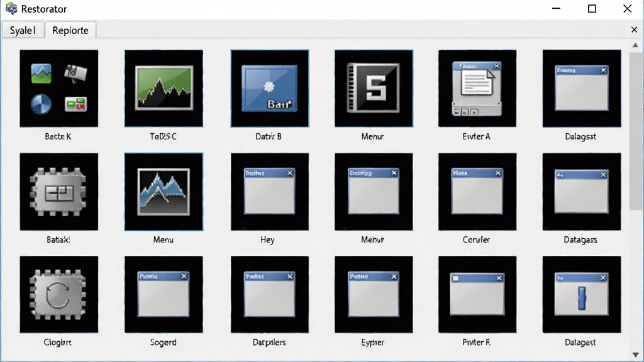The height and width of the screenshot is (362, 644).
Task: Click the "Eivter A" label text
Action: (x=477, y=136)
